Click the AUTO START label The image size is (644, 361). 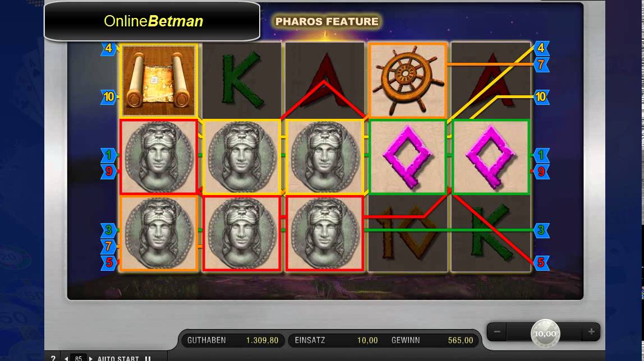pyautogui.click(x=118, y=359)
